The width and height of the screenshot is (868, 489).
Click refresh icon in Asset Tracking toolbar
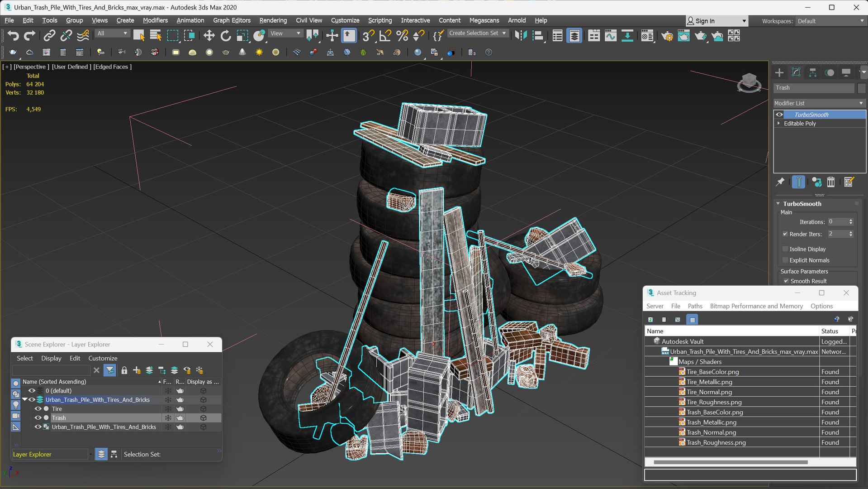pyautogui.click(x=650, y=320)
